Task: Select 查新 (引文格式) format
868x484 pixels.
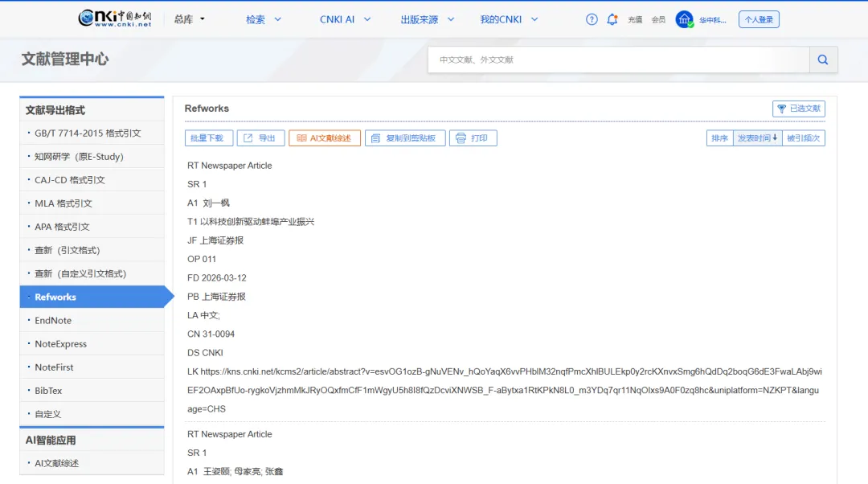Action: (x=92, y=250)
